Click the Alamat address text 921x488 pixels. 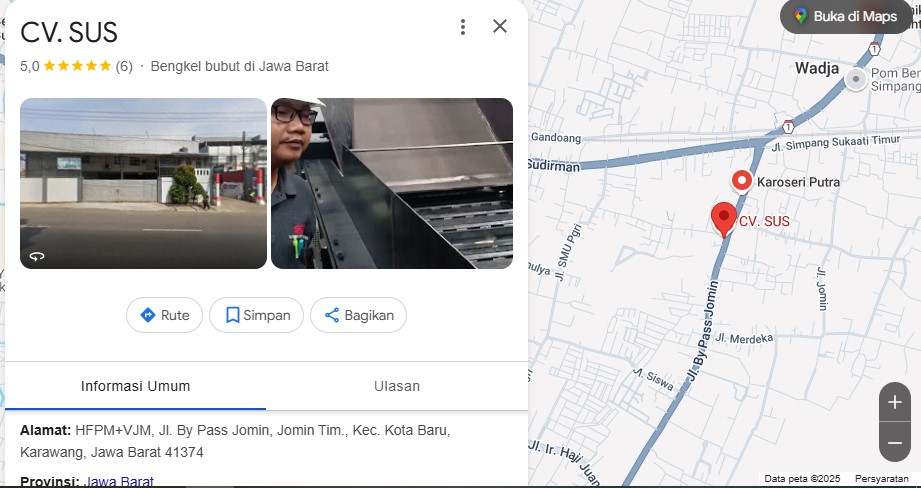(235, 442)
